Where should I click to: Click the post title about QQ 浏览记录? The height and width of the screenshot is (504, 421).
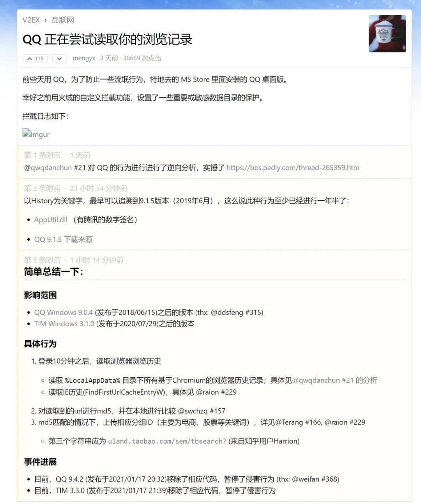(x=108, y=39)
